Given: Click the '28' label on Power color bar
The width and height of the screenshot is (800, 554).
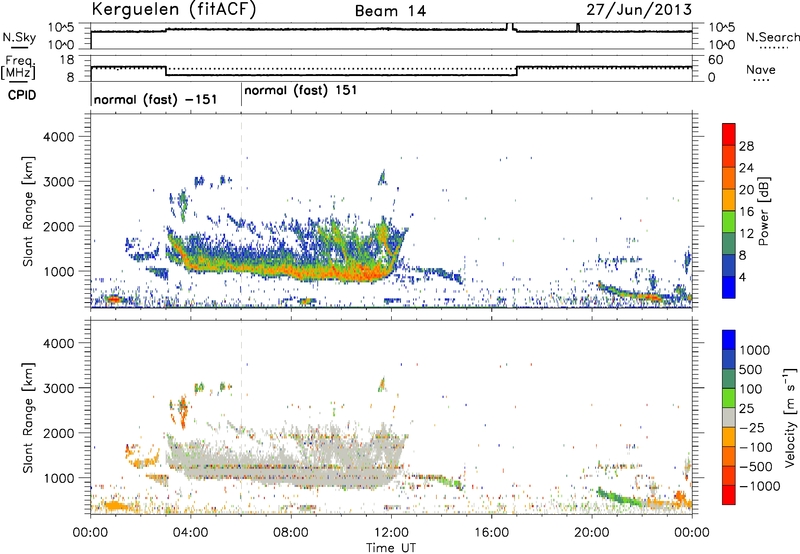Looking at the screenshot, I should click(x=746, y=146).
